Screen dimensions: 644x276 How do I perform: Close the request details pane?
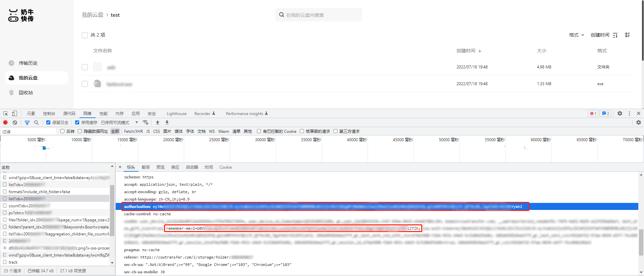120,167
